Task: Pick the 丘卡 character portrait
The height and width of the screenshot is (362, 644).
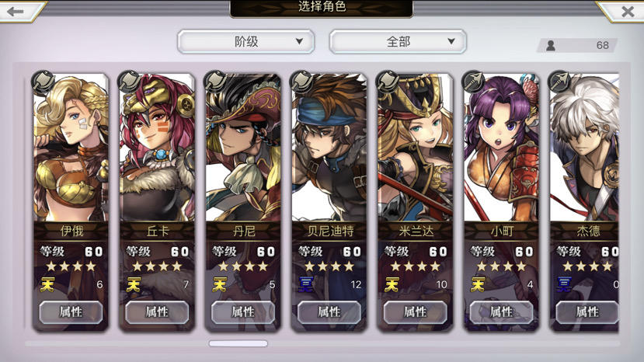Action: (157, 148)
